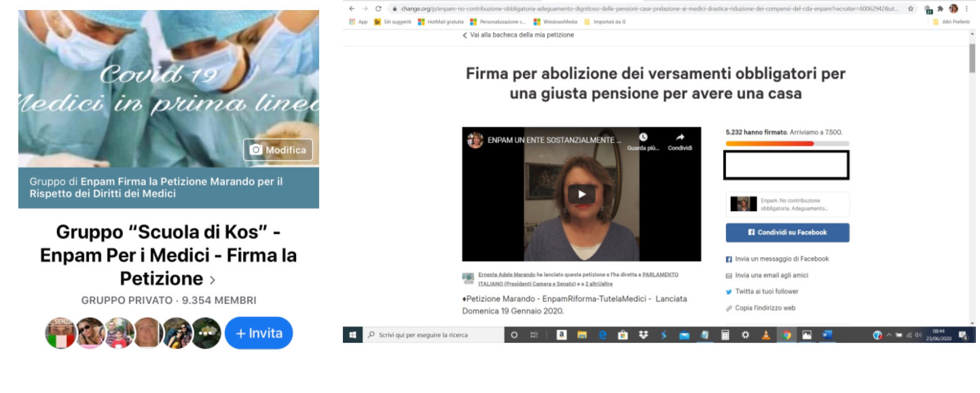The height and width of the screenshot is (393, 980).
Task: Switch to Chrome on the taskbar
Action: click(786, 335)
